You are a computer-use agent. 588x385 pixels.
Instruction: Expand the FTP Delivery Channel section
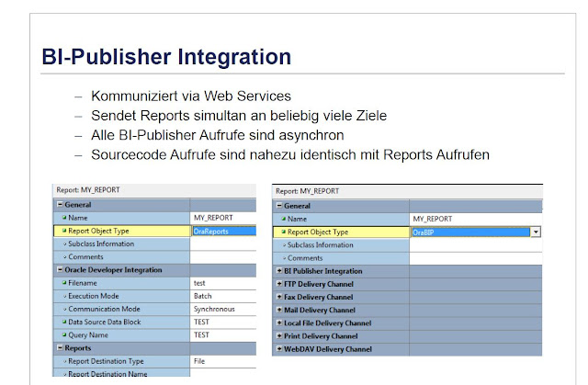pos(279,284)
